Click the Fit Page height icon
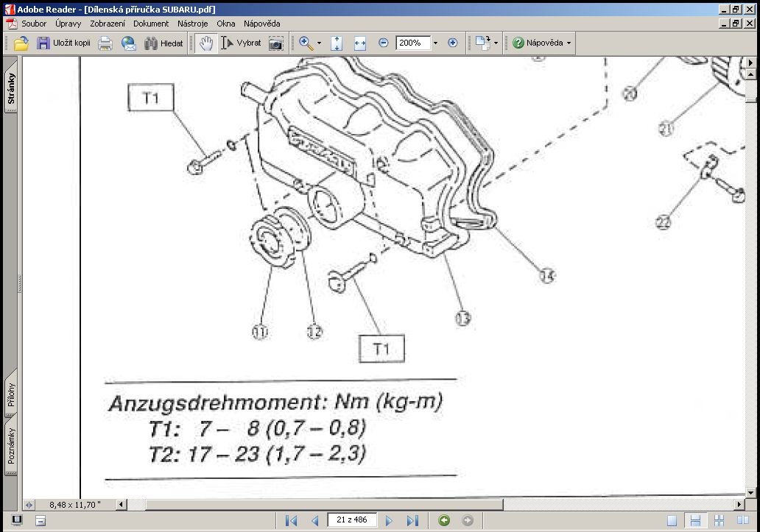 [x=337, y=43]
